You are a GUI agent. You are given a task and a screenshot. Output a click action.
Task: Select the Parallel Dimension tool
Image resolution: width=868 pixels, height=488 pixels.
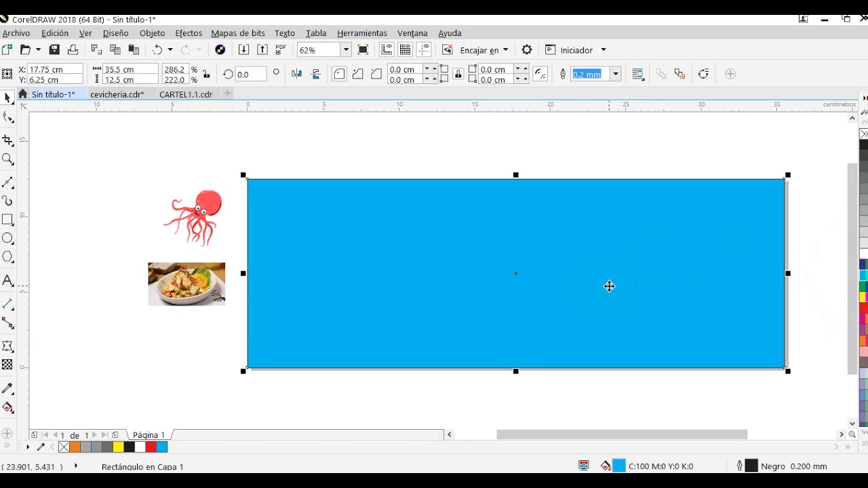7,304
